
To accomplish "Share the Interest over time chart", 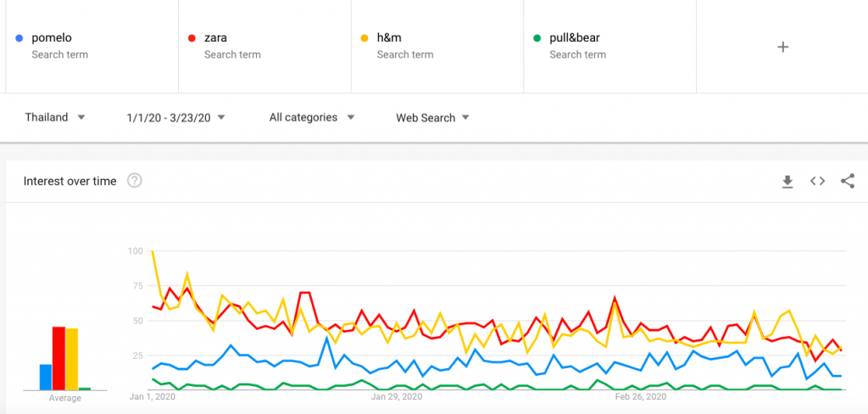I will (x=848, y=182).
